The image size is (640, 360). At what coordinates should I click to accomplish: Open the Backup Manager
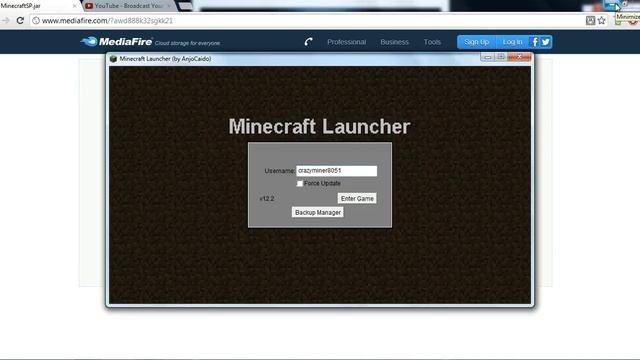point(318,213)
